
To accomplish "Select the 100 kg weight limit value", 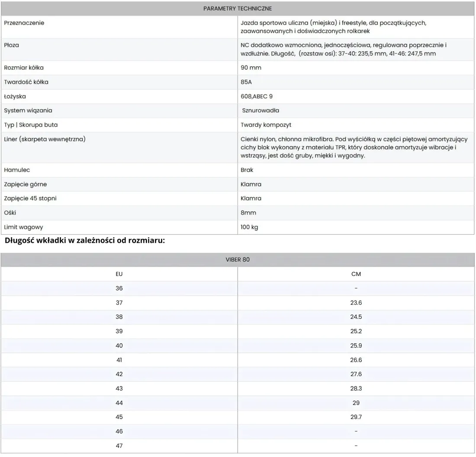I will (249, 227).
